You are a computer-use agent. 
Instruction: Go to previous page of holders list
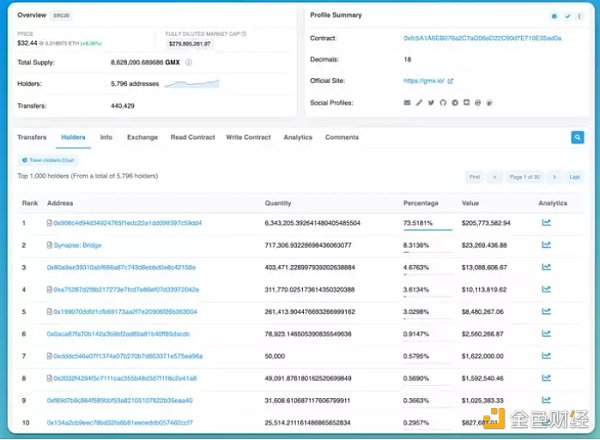[x=494, y=176]
